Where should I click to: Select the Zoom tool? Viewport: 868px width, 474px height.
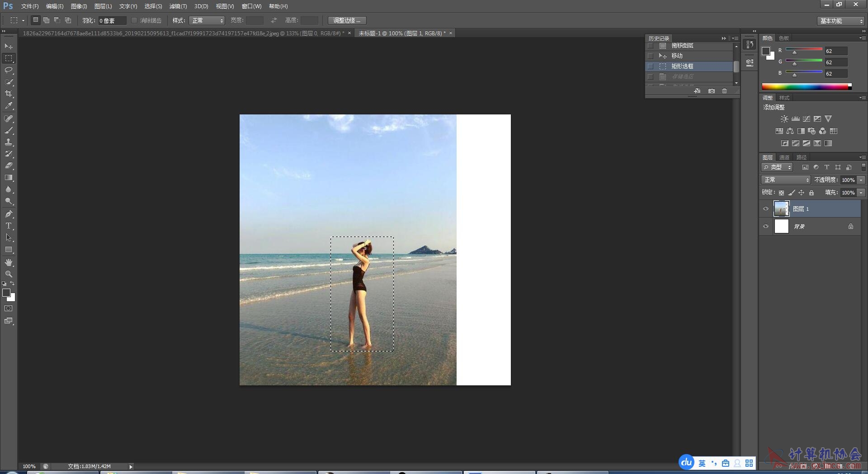(9, 274)
